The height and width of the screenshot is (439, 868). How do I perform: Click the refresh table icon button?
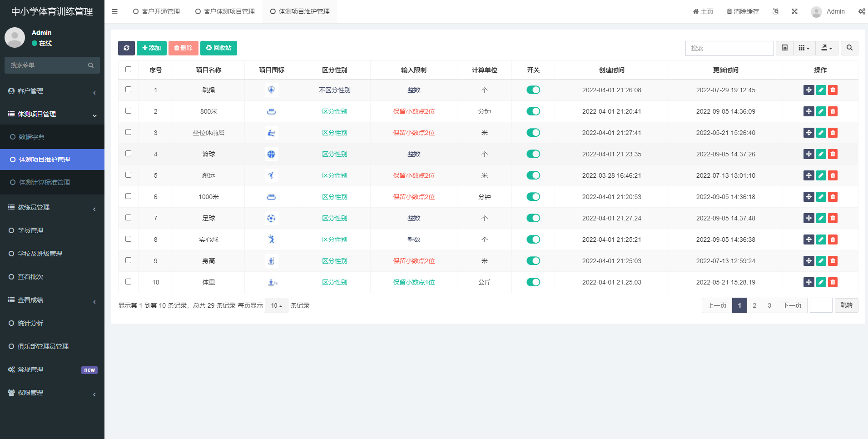click(126, 48)
